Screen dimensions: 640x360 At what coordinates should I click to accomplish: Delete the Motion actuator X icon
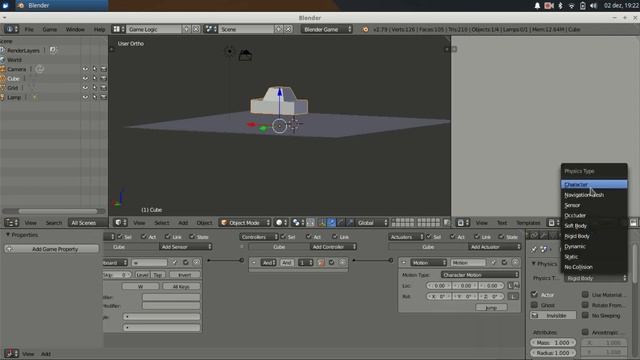click(515, 262)
